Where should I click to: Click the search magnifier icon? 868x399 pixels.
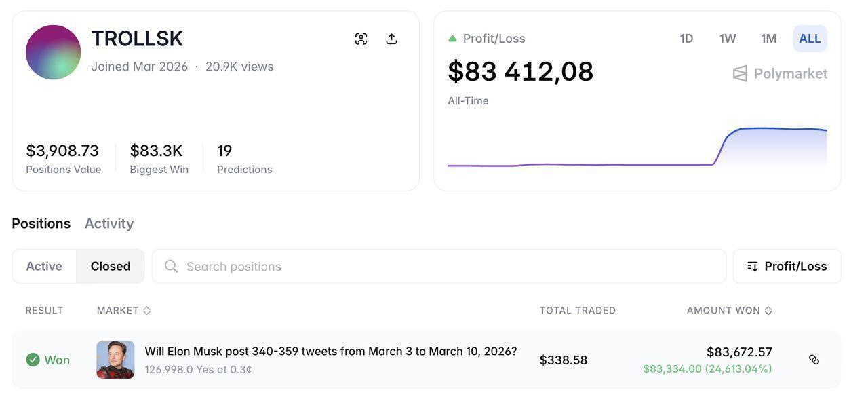click(x=171, y=266)
